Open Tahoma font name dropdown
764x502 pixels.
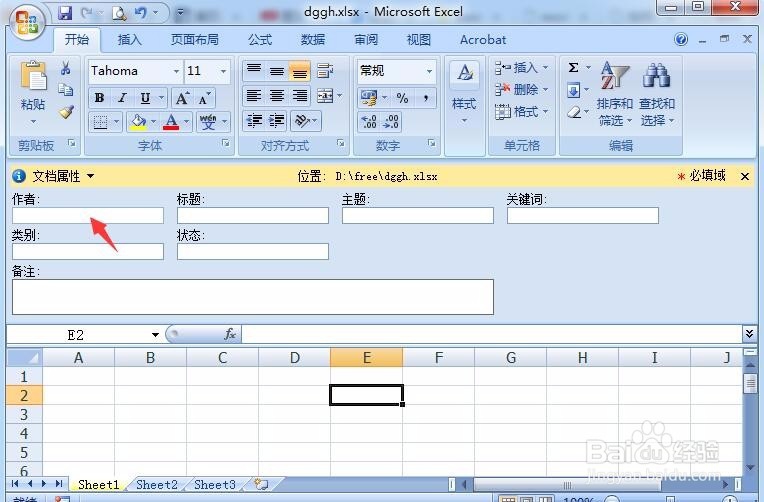point(176,72)
